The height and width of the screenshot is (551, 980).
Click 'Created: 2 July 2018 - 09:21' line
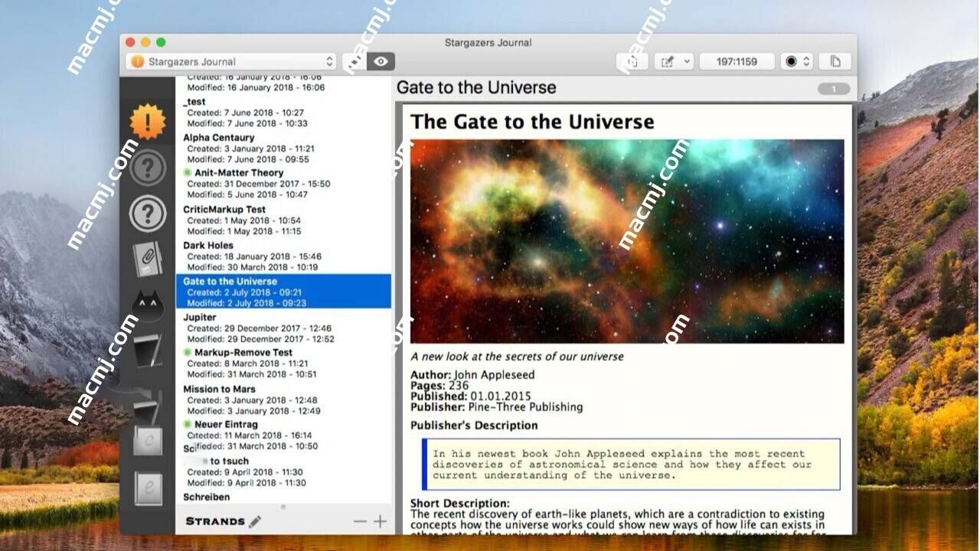[x=244, y=292]
